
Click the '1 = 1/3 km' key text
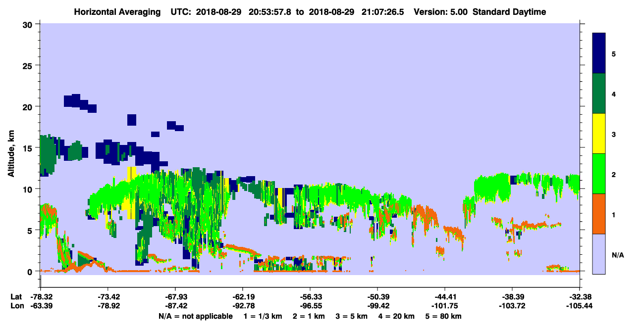point(263,316)
